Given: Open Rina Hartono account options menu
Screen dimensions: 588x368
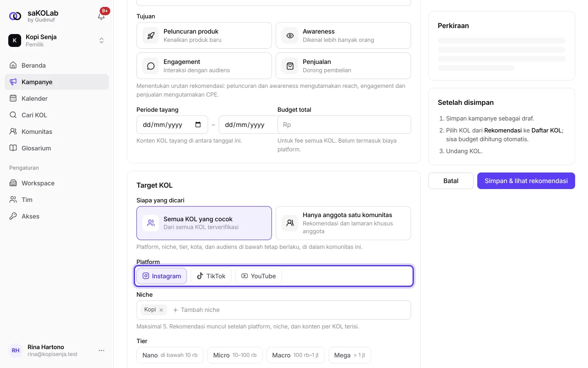Looking at the screenshot, I should point(102,351).
